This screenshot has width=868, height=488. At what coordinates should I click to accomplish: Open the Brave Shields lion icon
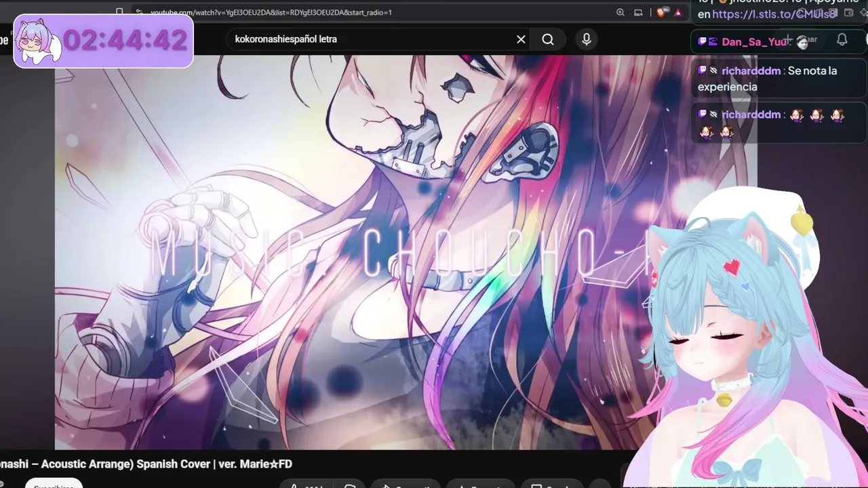pyautogui.click(x=663, y=12)
